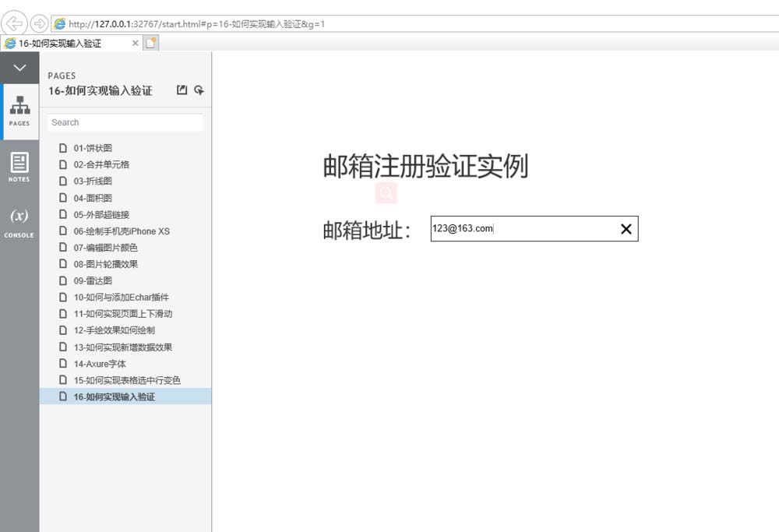Click the page icon beside 01-饼状图

[x=63, y=148]
